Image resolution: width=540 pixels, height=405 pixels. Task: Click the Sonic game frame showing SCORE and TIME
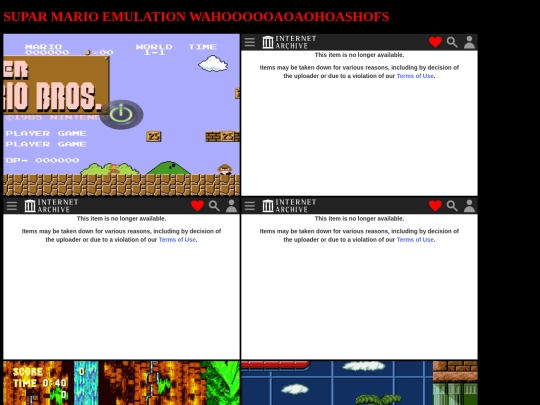[122, 383]
